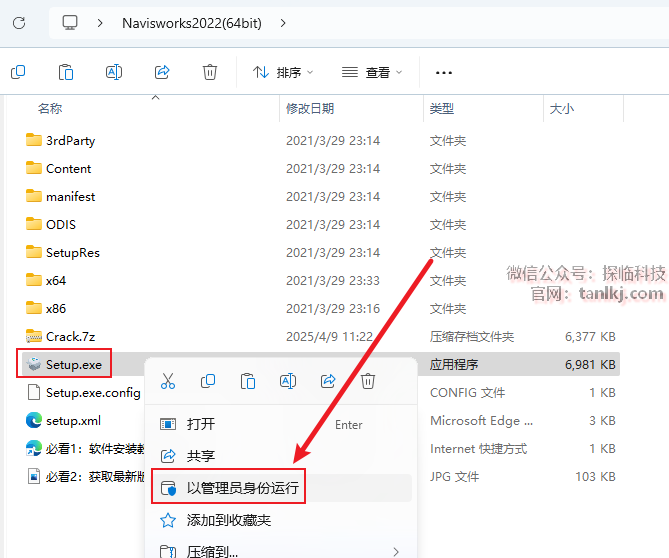Click the toolbar Copy icon

[18, 72]
